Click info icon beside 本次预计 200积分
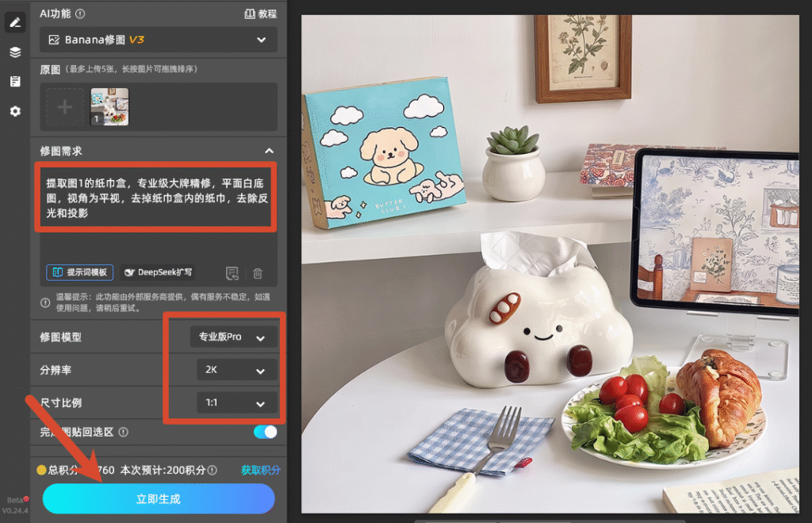The image size is (812, 523). click(213, 470)
